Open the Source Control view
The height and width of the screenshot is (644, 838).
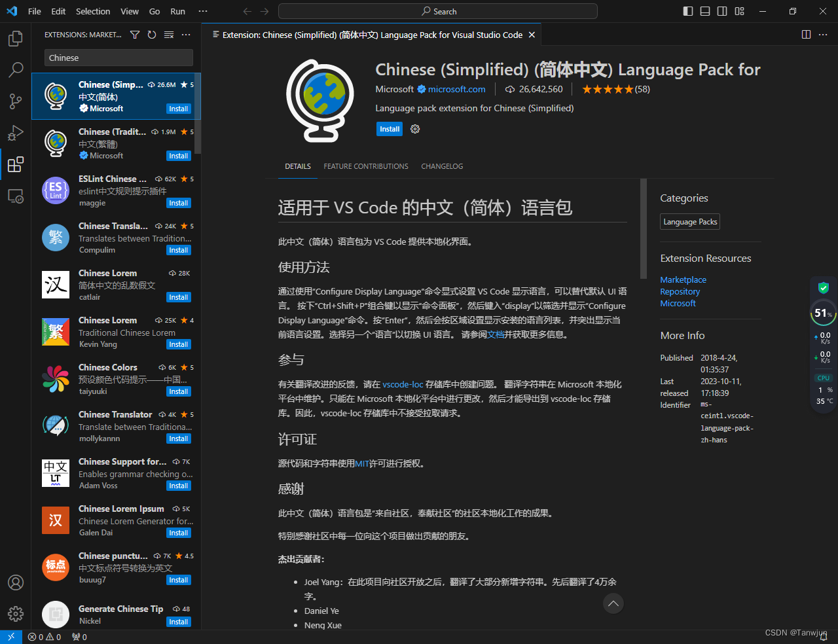click(16, 101)
